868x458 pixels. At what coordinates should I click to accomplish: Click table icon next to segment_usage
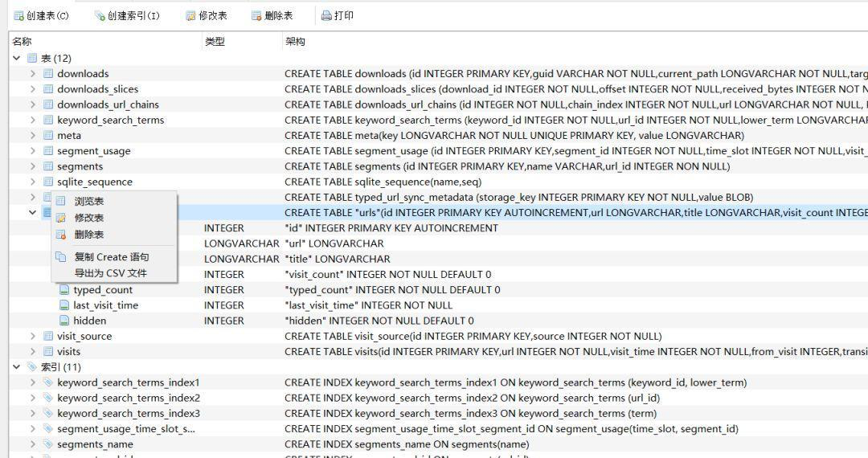click(48, 151)
